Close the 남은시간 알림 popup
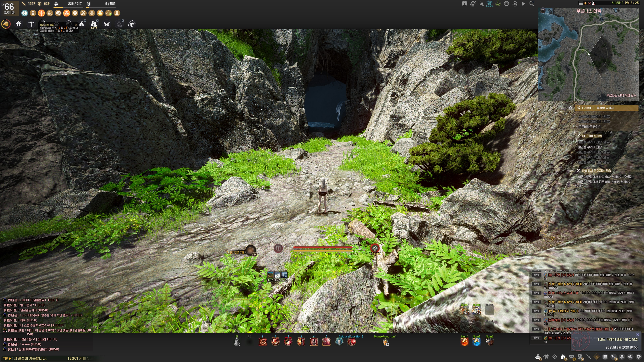Screen dimensions: 644x362 click(x=76, y=25)
